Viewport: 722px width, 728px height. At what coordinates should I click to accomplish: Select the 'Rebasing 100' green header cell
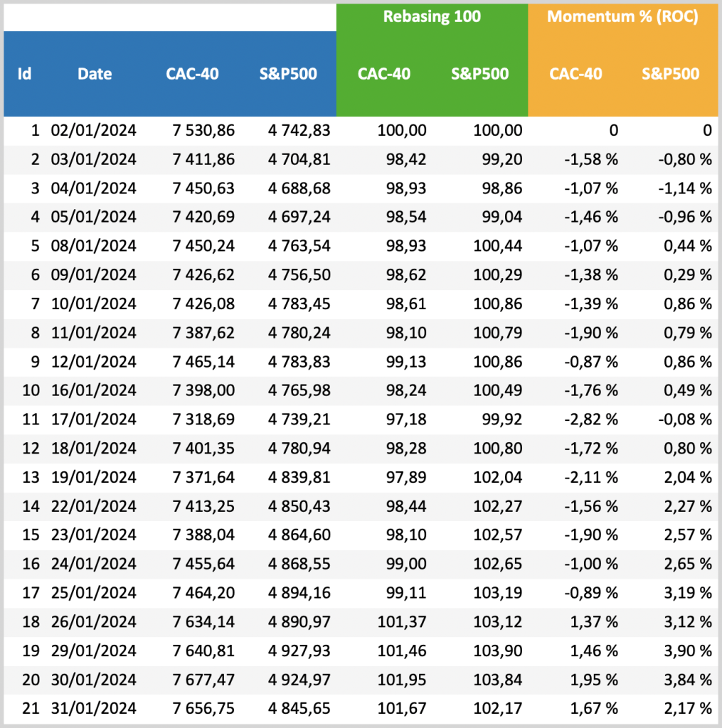point(432,17)
